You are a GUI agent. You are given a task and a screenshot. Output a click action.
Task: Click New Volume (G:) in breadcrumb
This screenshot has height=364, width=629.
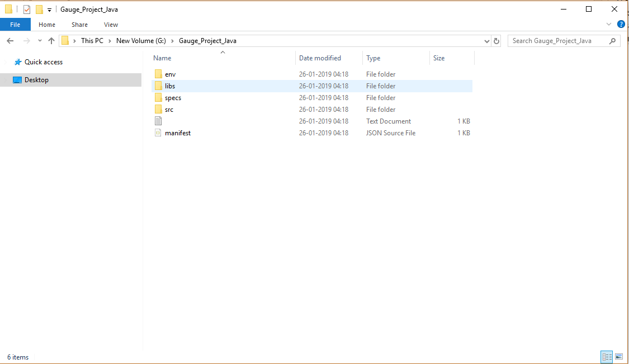[141, 40]
